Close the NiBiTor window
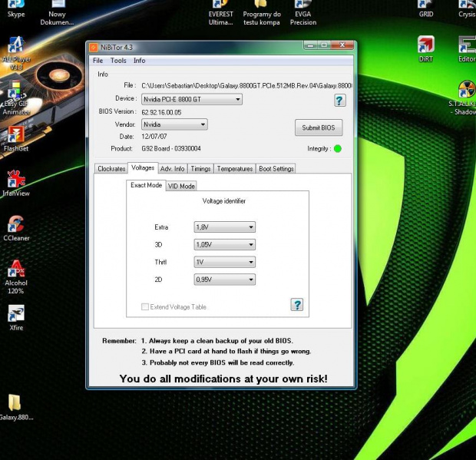Screen dimensions: 476x460 coord(342,45)
